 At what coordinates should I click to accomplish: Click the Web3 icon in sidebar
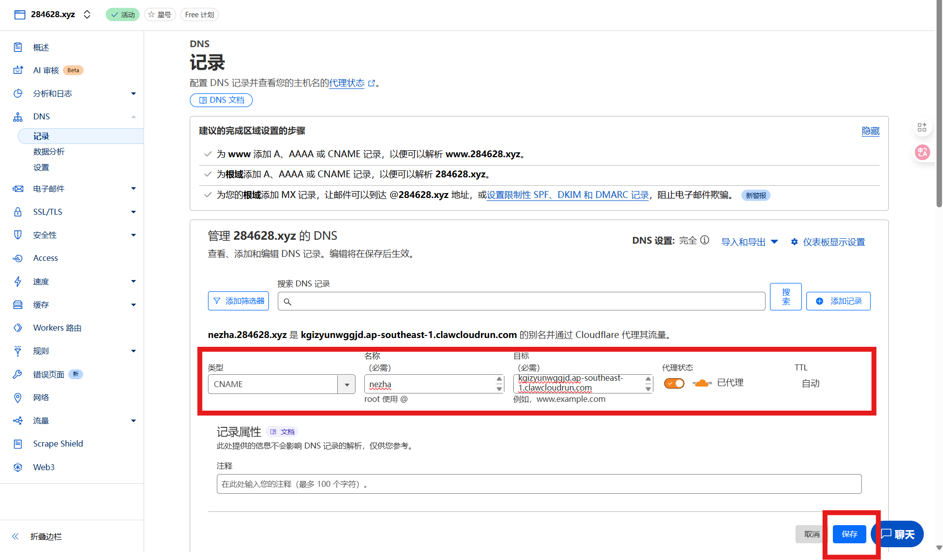pyautogui.click(x=18, y=467)
